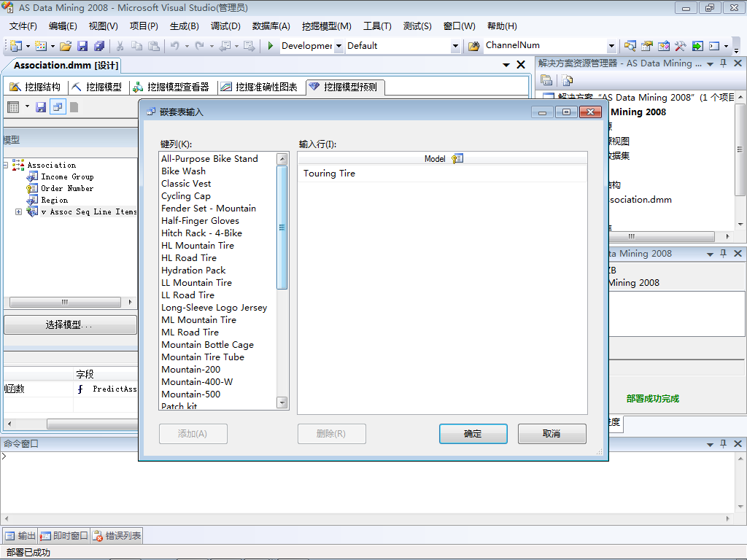
Task: Select Income Group tree item
Action: pyautogui.click(x=67, y=176)
